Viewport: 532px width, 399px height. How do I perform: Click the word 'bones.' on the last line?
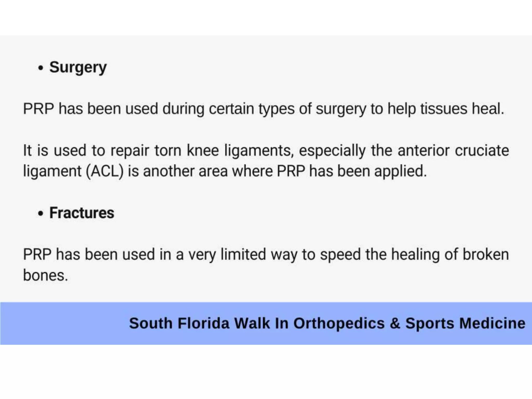click(45, 275)
